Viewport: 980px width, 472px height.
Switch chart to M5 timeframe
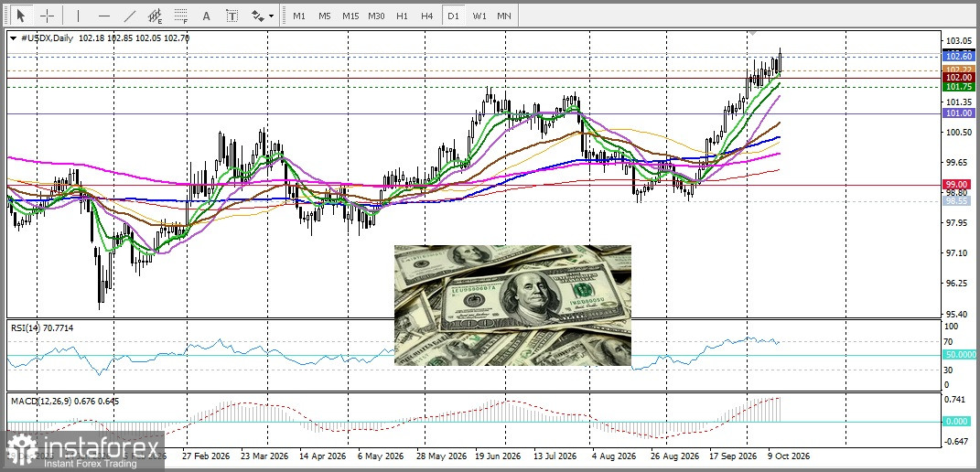(x=324, y=16)
